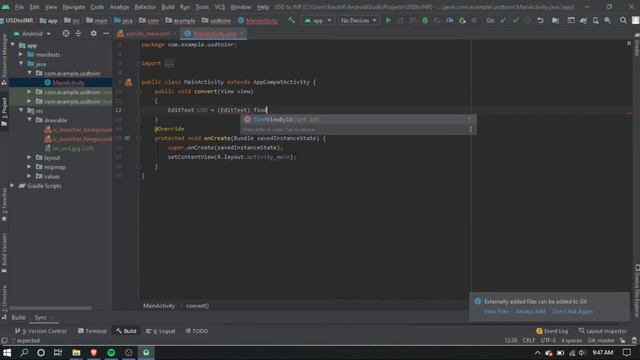Click the View Files link in notification

496,311
